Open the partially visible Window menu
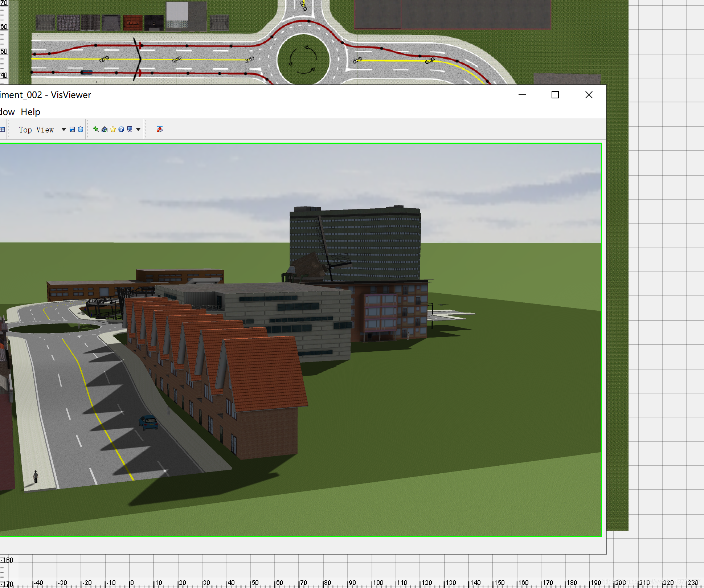This screenshot has height=588, width=704. coord(7,112)
